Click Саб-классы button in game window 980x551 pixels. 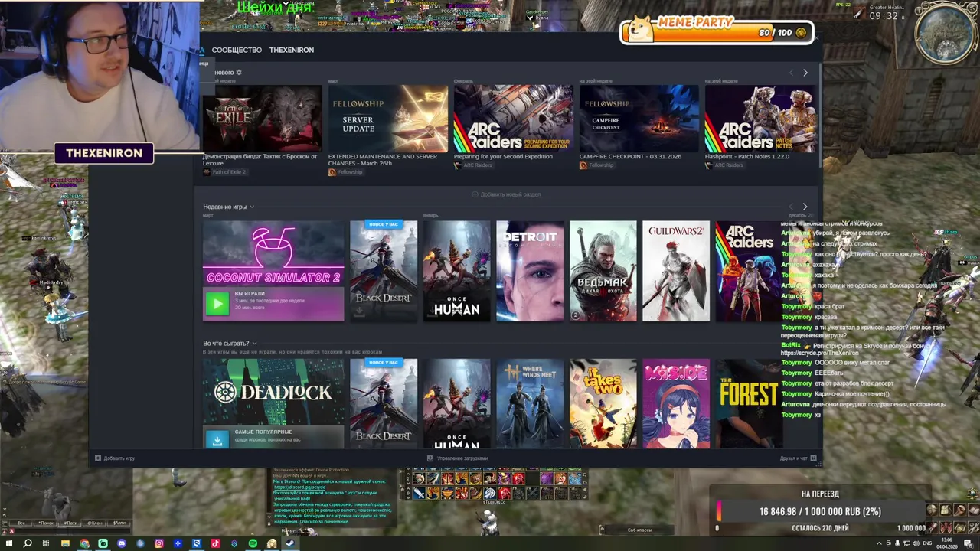coord(639,530)
